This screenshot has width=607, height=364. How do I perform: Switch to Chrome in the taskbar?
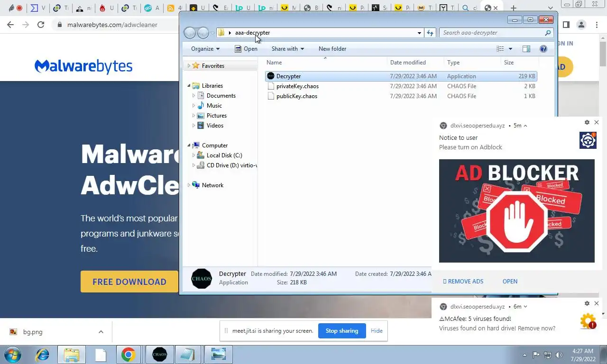pos(128,355)
